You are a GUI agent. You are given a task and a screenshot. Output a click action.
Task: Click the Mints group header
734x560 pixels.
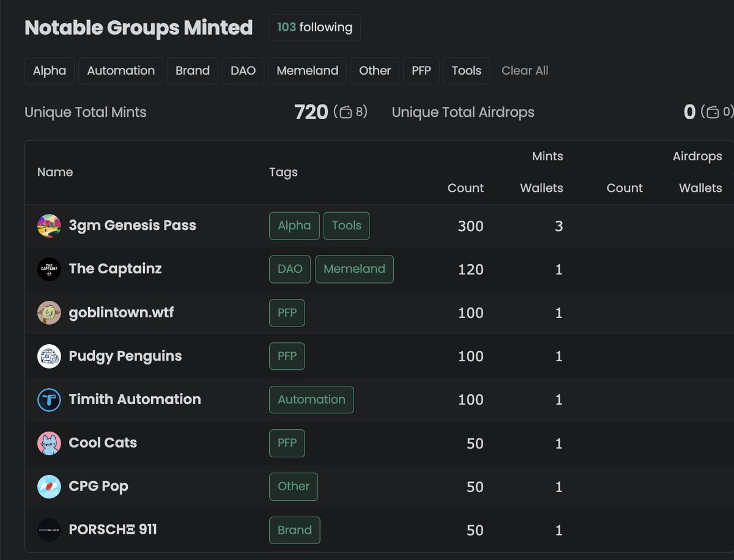(x=547, y=157)
